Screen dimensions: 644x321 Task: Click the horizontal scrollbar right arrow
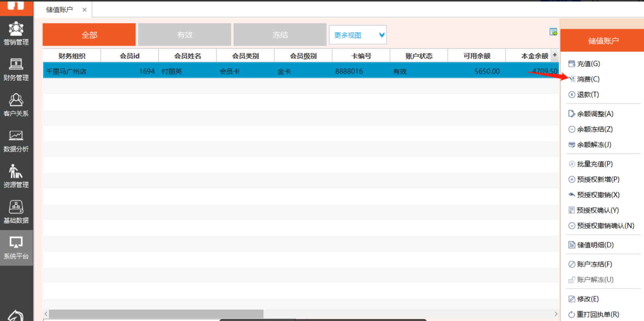coord(555,314)
